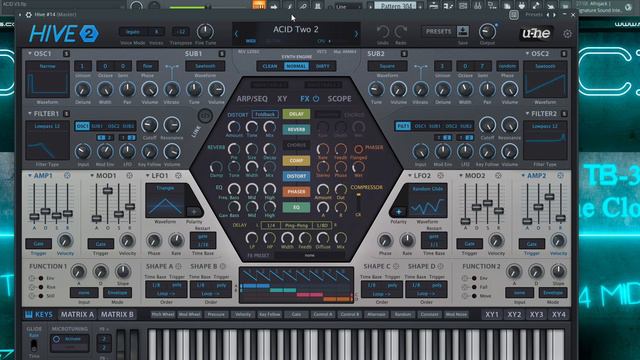Solo SUB2 with its S button
The width and height of the screenshot is (640, 360).
pyautogui.click(x=404, y=53)
